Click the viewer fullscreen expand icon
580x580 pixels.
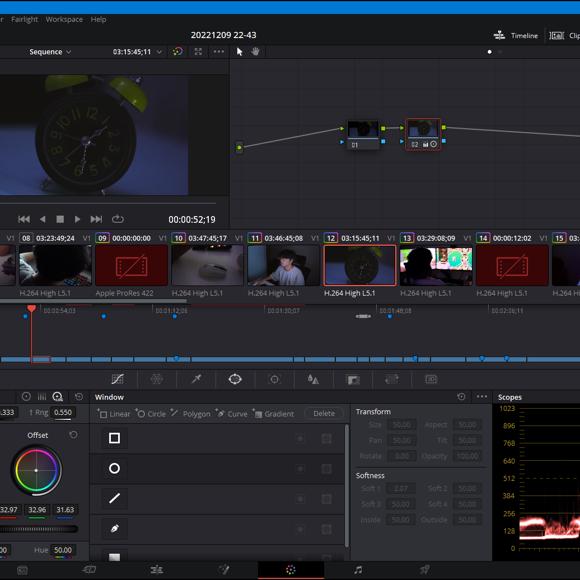click(x=198, y=52)
